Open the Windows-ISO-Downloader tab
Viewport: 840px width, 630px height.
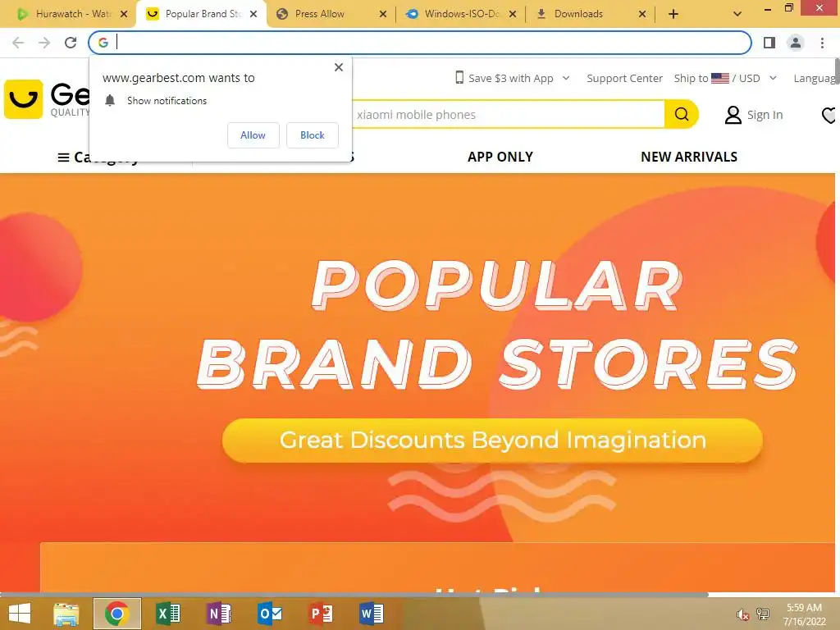461,14
